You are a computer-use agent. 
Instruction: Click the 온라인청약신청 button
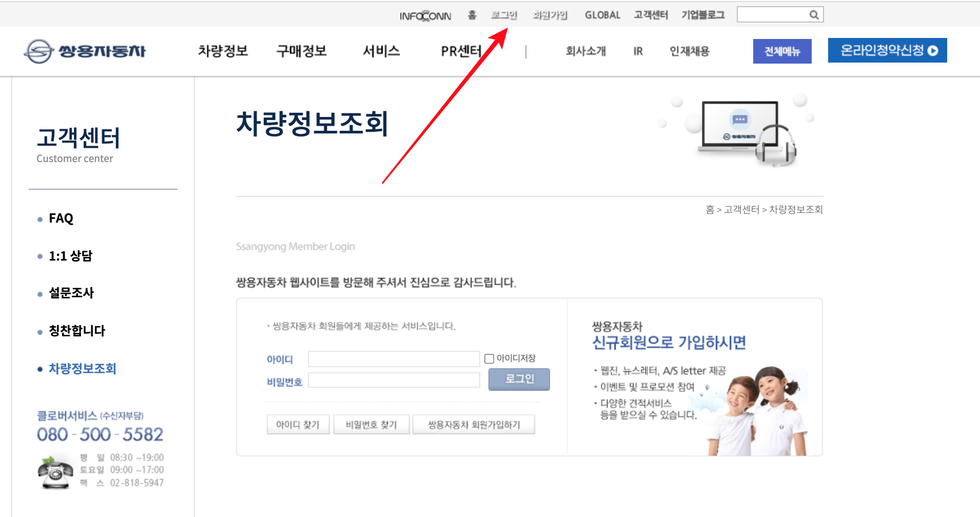coord(887,50)
